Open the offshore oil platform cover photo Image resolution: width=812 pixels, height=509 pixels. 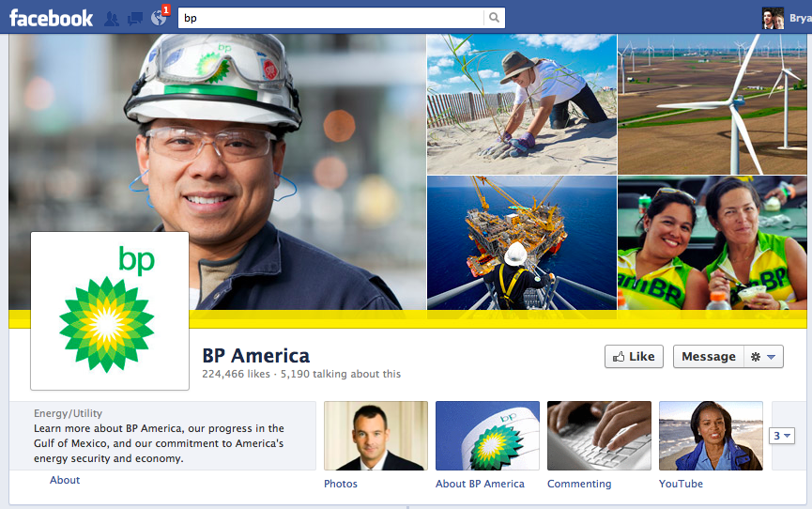521,242
